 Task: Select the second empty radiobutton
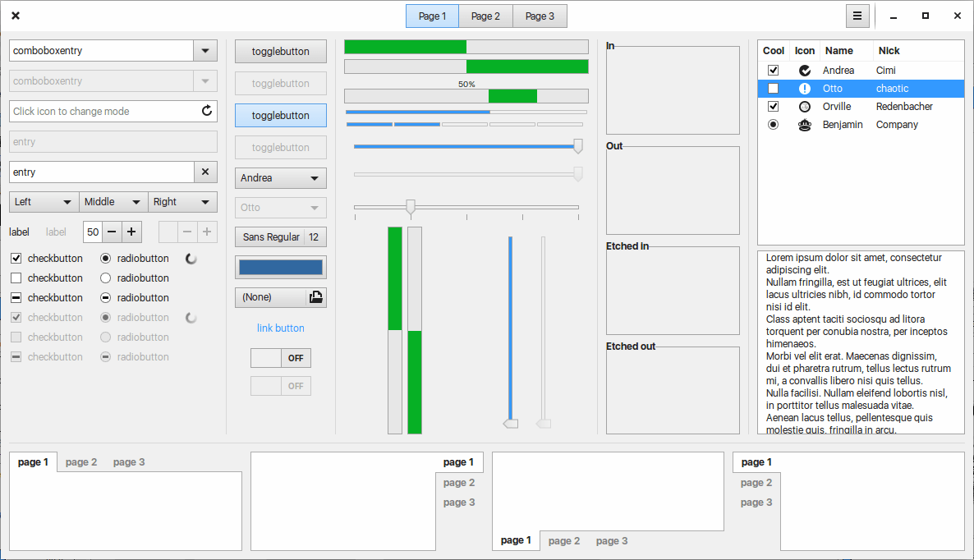(x=106, y=278)
